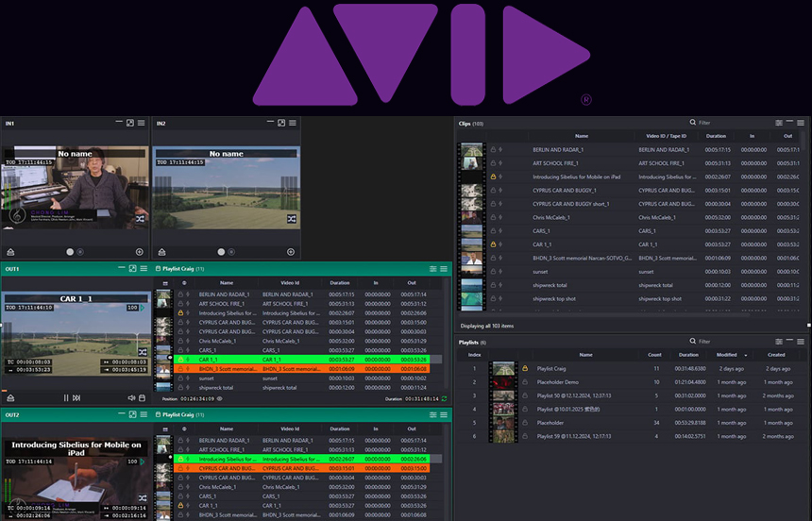Select orange BHDN_3 Scott memorial row in OUT1
Screen dimensions: 812x521
[x=302, y=369]
